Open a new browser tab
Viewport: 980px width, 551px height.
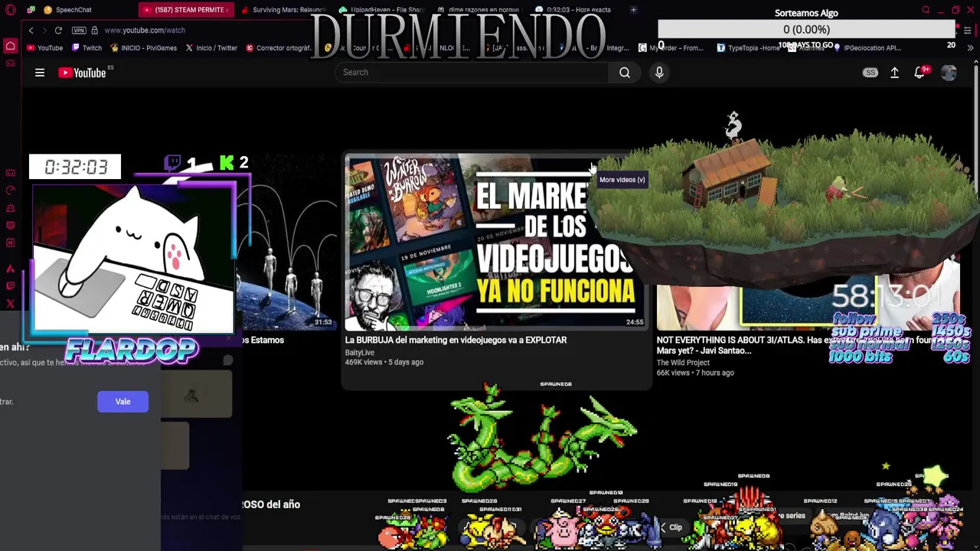tap(633, 10)
